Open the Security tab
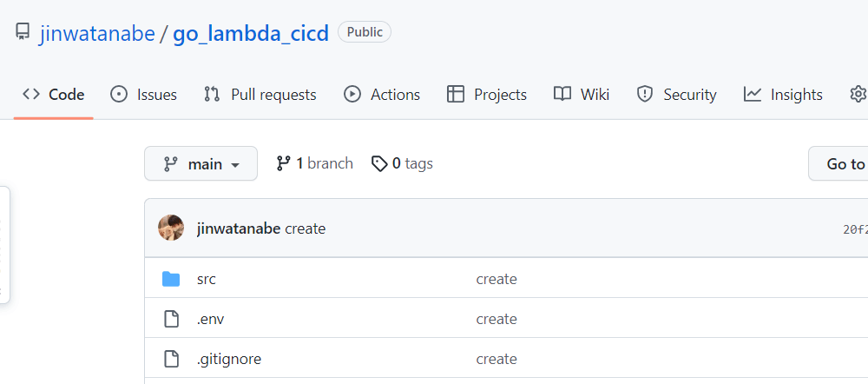 [676, 95]
